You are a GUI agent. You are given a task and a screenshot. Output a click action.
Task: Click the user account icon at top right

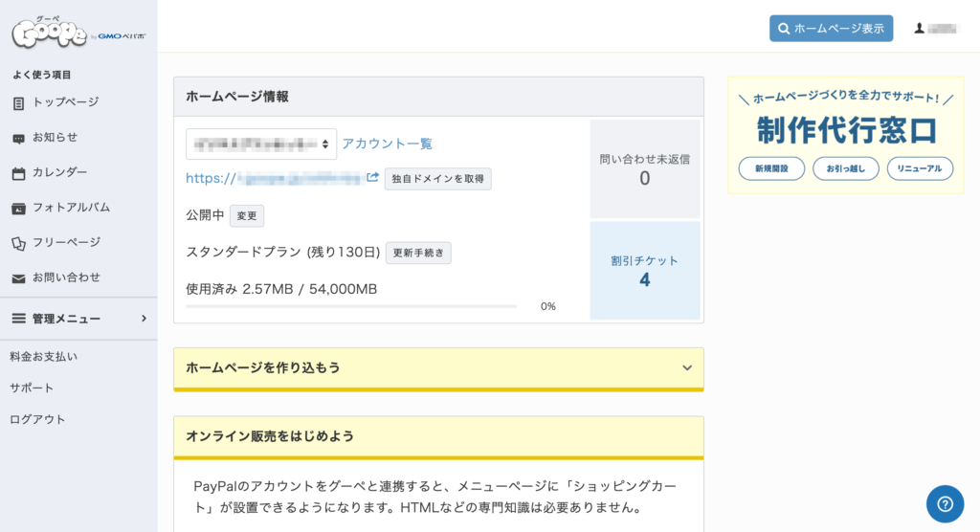pos(919,28)
